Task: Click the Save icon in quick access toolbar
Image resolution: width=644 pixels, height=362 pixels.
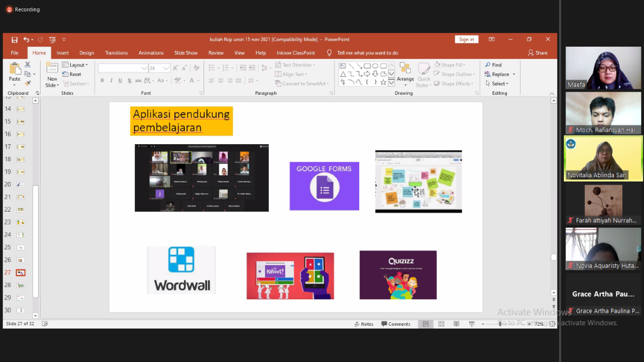Action: [14, 39]
